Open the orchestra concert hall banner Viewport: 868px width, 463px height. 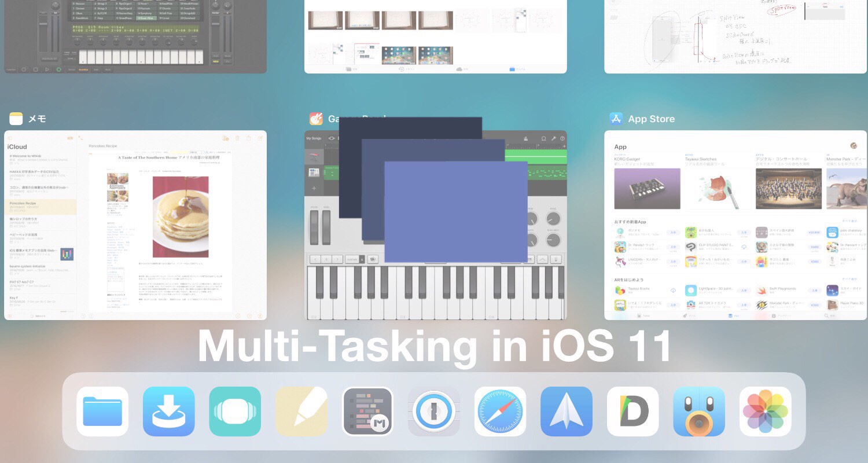(788, 189)
